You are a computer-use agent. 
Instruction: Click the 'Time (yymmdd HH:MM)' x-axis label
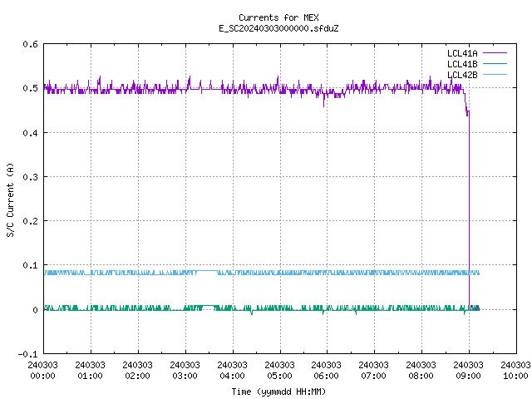278,392
